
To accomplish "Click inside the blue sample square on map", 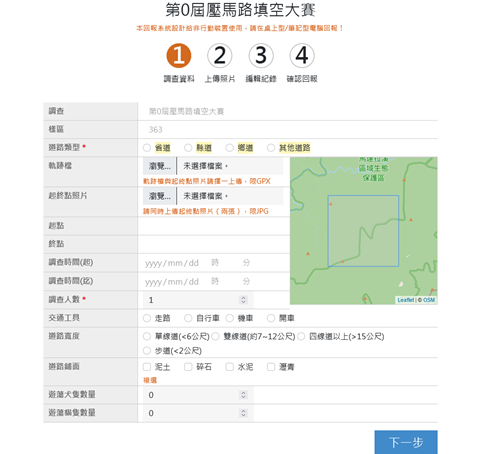I will (363, 231).
